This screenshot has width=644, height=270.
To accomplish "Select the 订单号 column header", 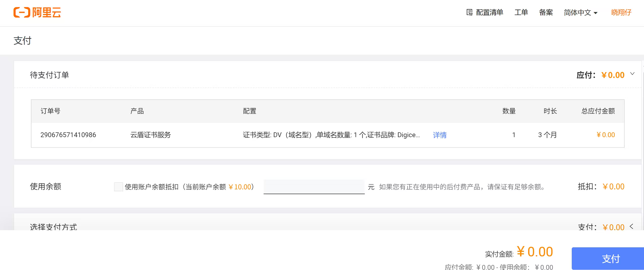I will pyautogui.click(x=50, y=111).
